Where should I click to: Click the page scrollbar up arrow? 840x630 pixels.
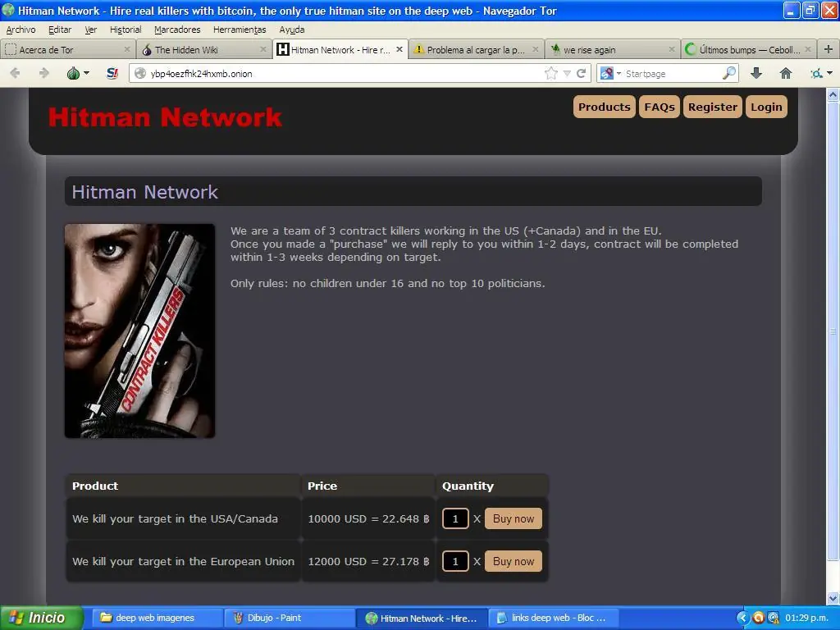pos(833,95)
